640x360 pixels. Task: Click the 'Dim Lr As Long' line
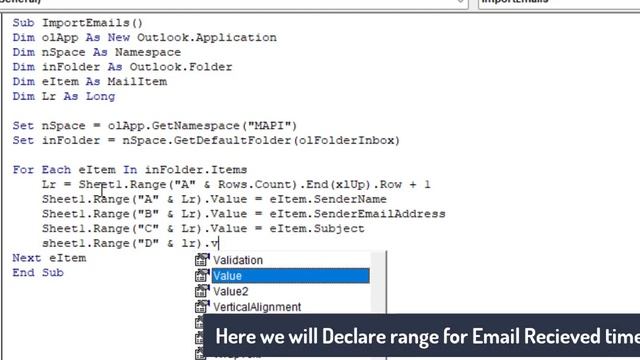coord(64,96)
